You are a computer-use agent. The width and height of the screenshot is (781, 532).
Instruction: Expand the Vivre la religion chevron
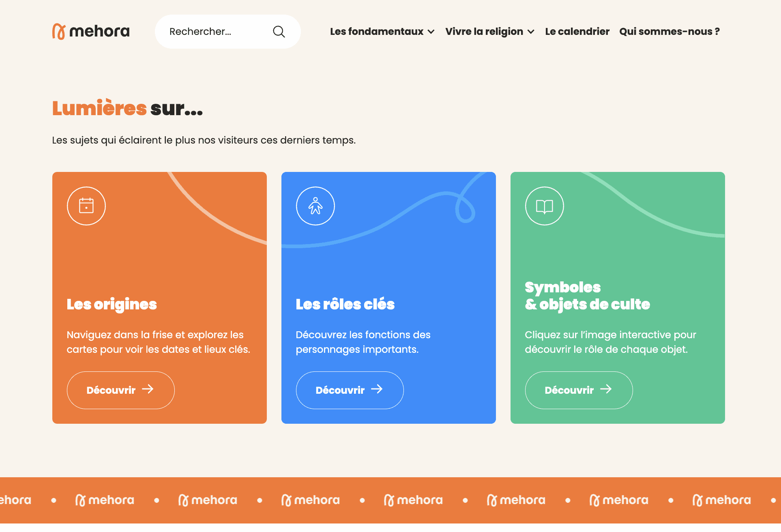[531, 32]
